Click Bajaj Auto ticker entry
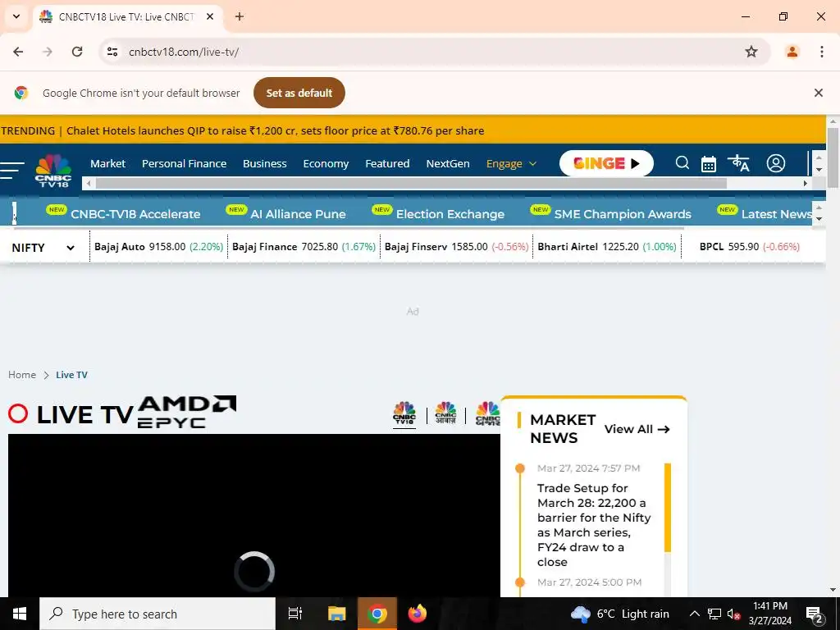 158,246
